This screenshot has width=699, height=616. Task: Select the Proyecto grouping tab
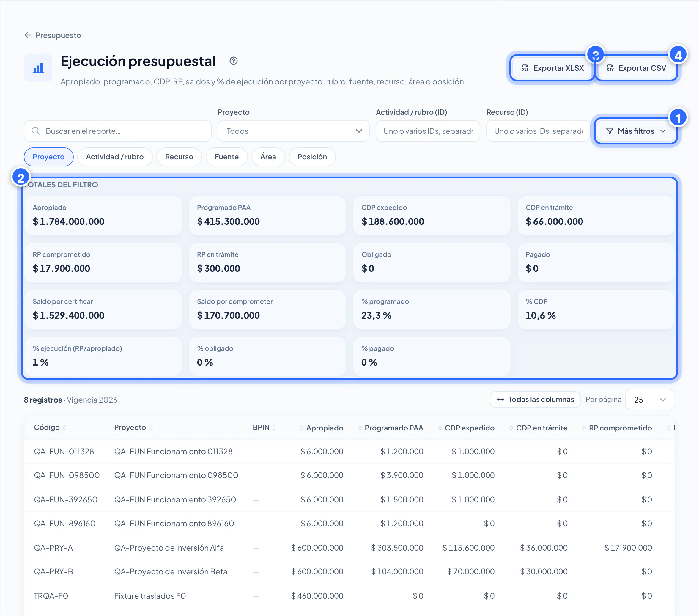pos(48,157)
